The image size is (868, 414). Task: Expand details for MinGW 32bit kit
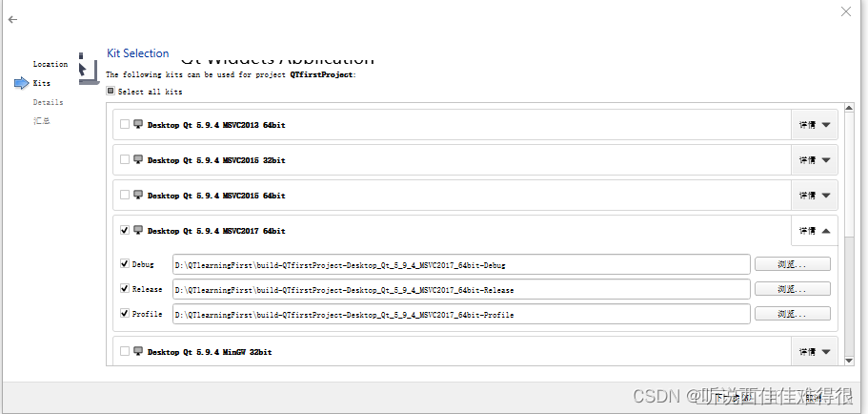pyautogui.click(x=815, y=351)
